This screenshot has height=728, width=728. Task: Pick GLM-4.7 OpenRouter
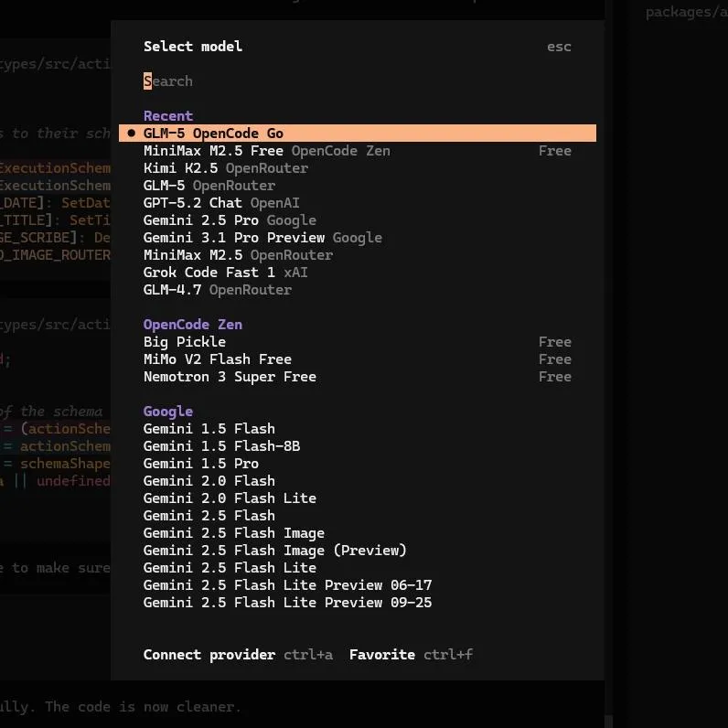[x=358, y=290]
